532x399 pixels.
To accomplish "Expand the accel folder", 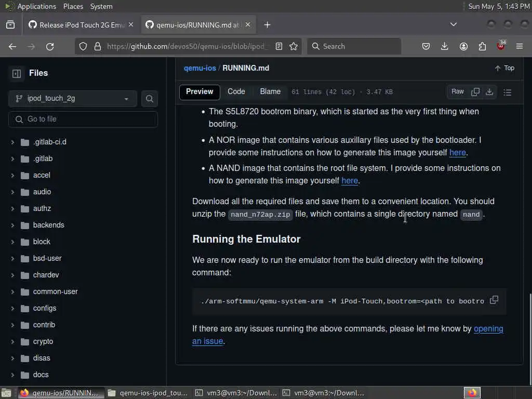I will (x=12, y=176).
